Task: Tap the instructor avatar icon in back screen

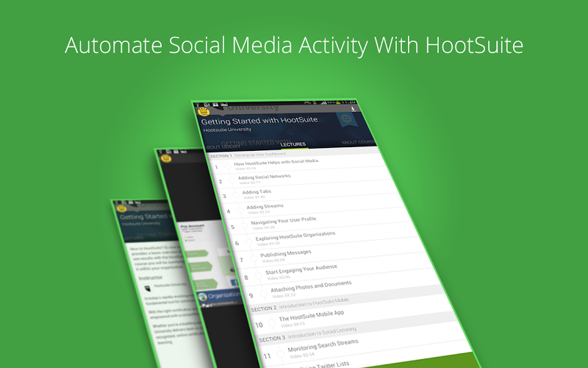Action: [148, 289]
